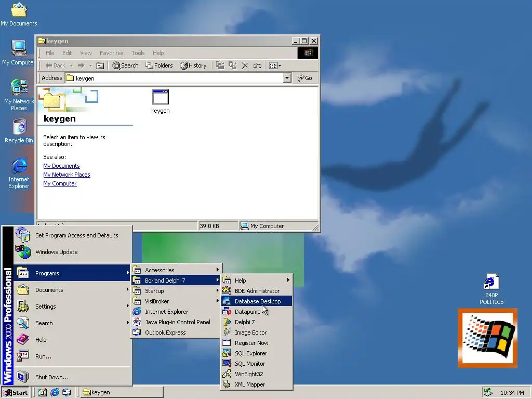The height and width of the screenshot is (399, 532).
Task: Select the Recycle Bin desktop icon
Action: (19, 131)
